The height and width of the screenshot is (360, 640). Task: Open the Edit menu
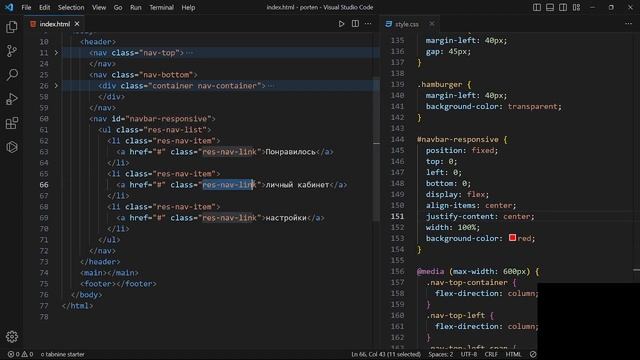coord(44,7)
